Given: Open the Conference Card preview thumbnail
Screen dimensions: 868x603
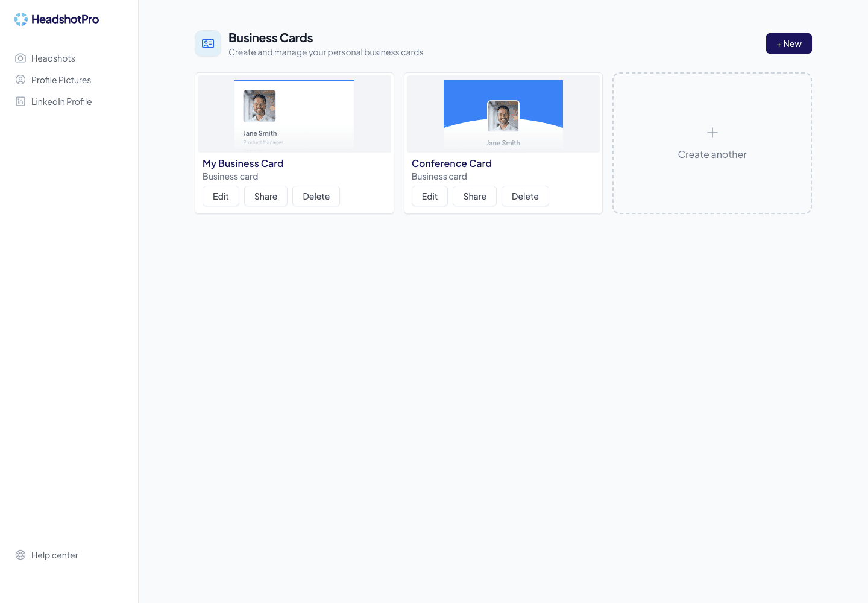Looking at the screenshot, I should [503, 114].
